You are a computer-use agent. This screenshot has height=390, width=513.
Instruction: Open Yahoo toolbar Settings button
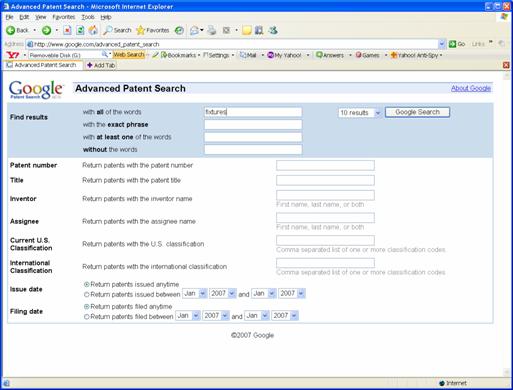(216, 55)
